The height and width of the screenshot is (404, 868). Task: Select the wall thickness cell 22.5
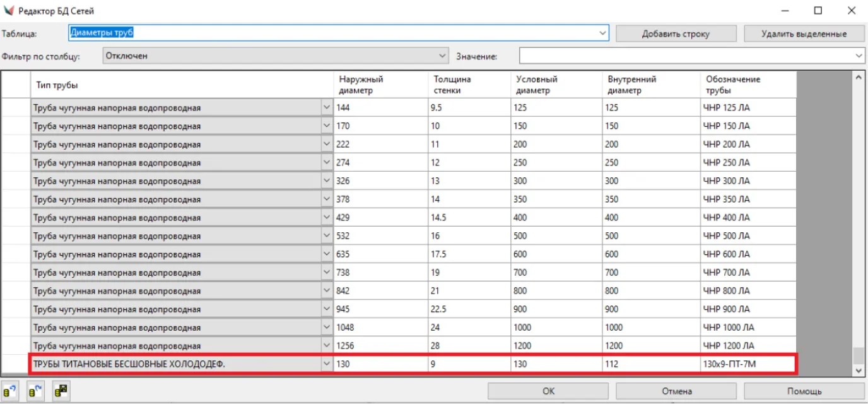pos(470,309)
